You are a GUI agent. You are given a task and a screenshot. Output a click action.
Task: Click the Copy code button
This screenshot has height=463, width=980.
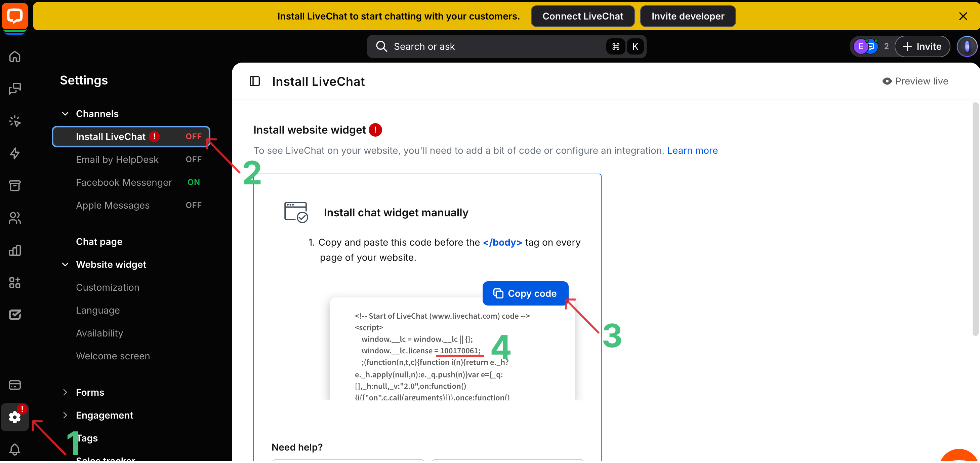click(x=525, y=293)
